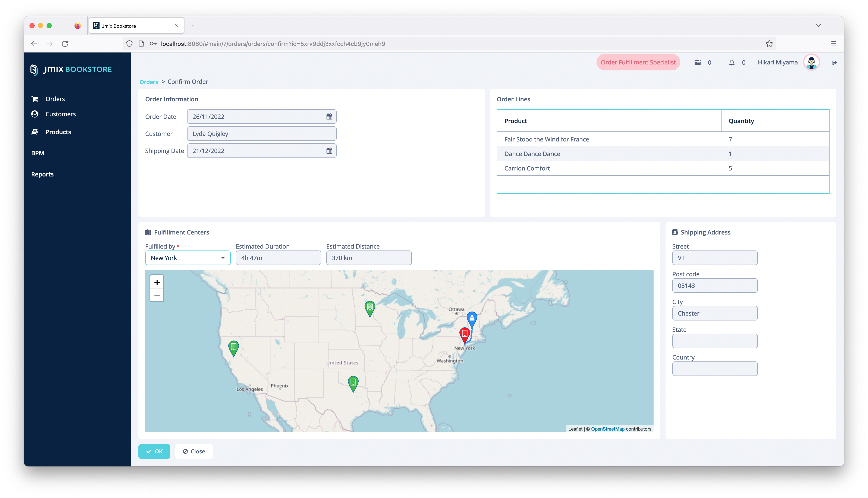Select the Dance Dance Dance order line
868x498 pixels.
point(532,154)
